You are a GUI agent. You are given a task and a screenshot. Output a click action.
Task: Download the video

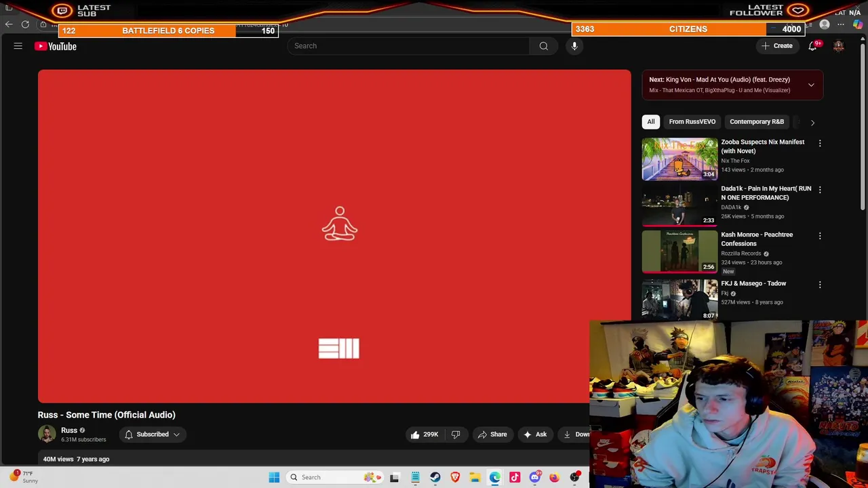coord(576,434)
